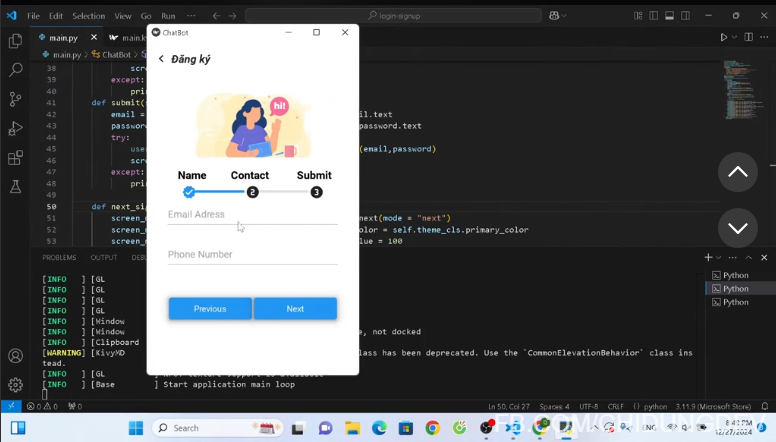
Task: Open the Go menu
Action: click(x=146, y=16)
